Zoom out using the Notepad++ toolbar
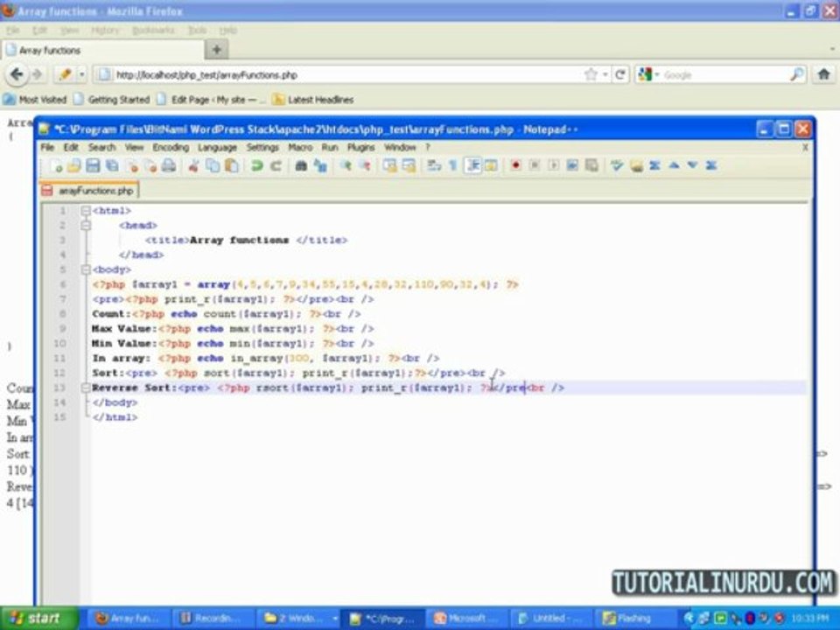The width and height of the screenshot is (840, 630). (x=364, y=166)
